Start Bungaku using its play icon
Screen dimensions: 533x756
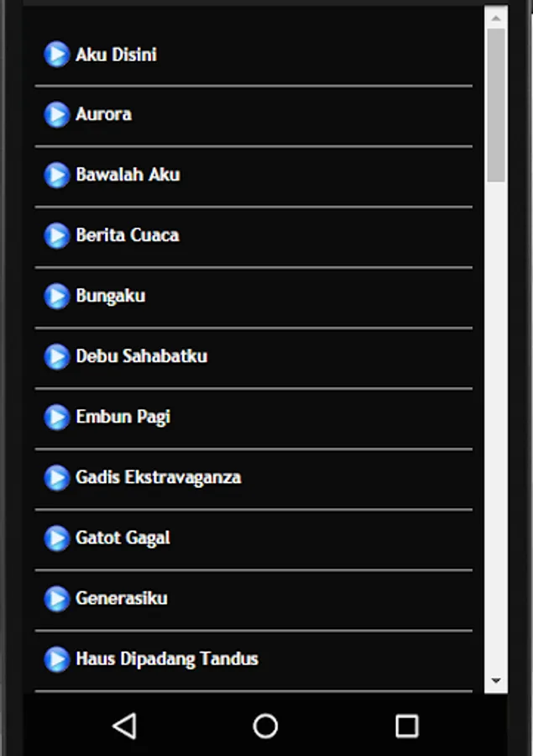point(56,296)
